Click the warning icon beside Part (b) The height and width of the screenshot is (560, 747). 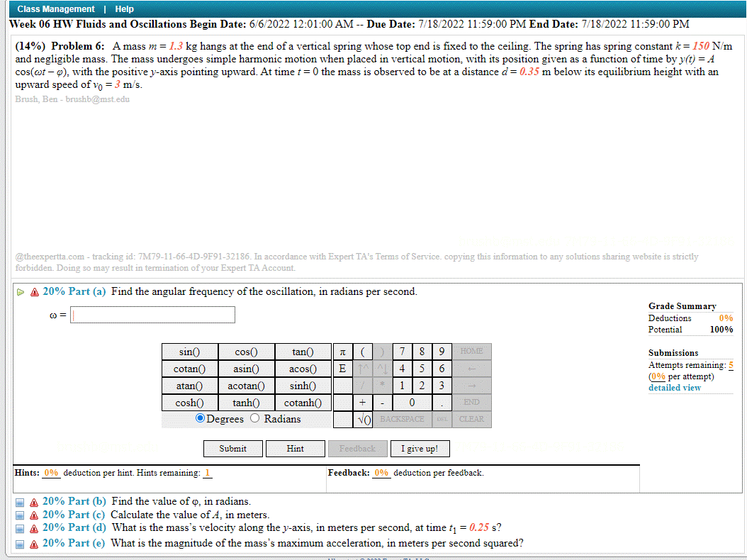click(x=34, y=503)
